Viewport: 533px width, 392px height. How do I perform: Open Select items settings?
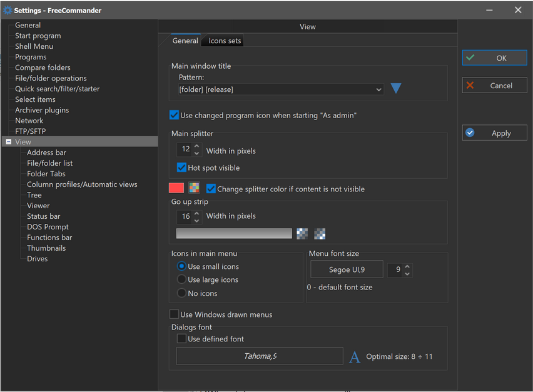pyautogui.click(x=36, y=99)
